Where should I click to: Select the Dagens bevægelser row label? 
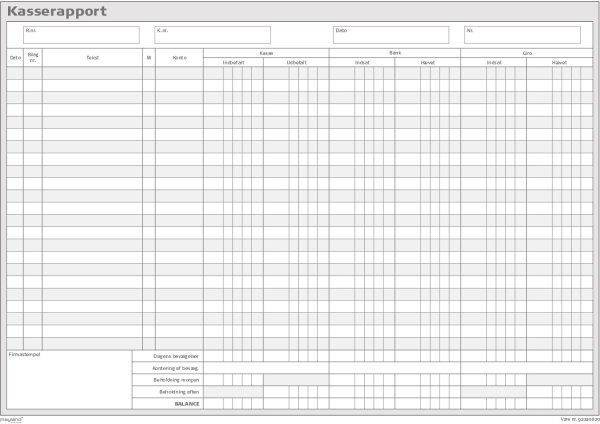[176, 356]
